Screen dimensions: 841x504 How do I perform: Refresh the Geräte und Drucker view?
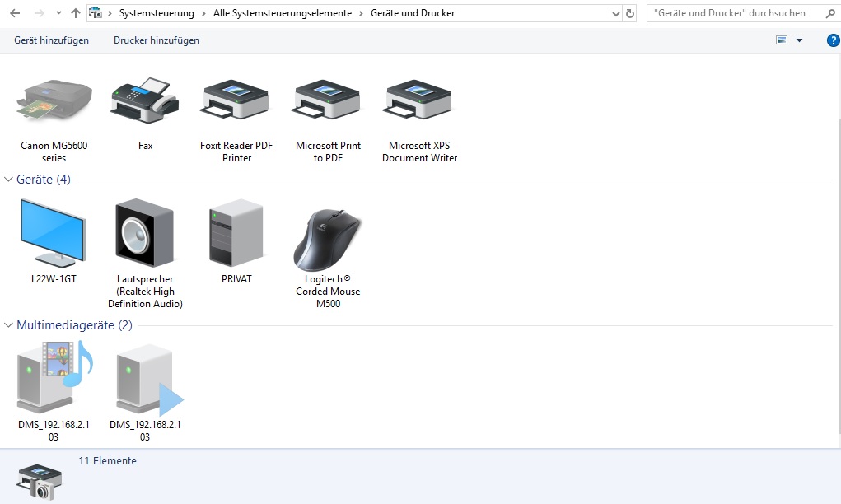tap(630, 13)
